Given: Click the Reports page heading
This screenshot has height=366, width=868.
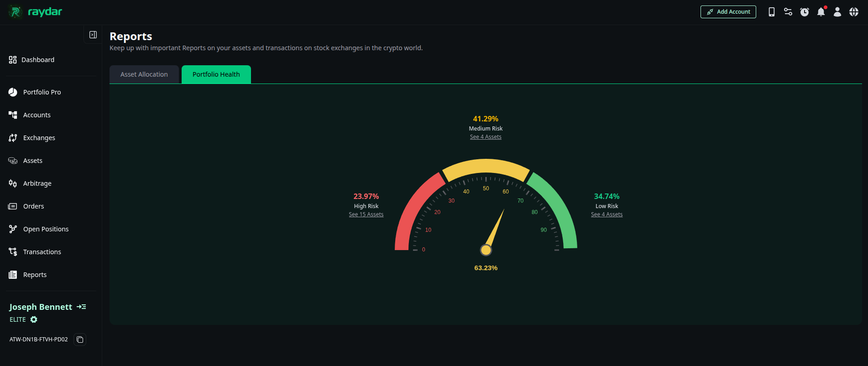Looking at the screenshot, I should pyautogui.click(x=131, y=37).
